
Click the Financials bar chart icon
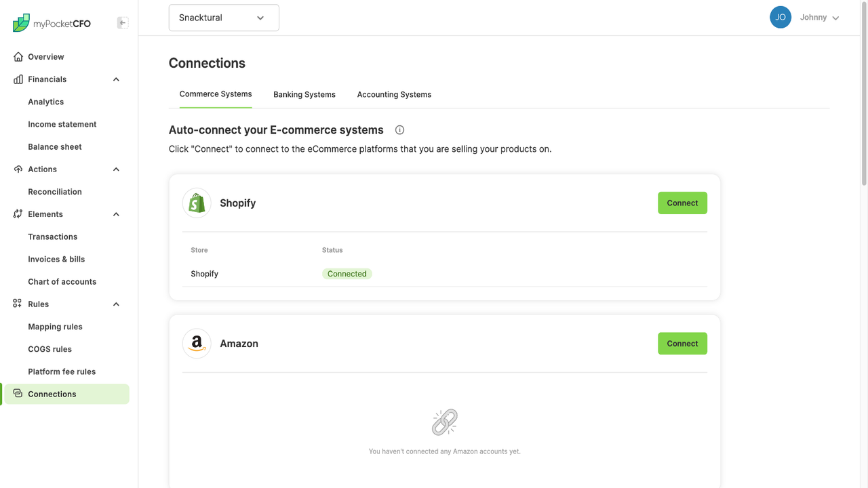click(18, 79)
